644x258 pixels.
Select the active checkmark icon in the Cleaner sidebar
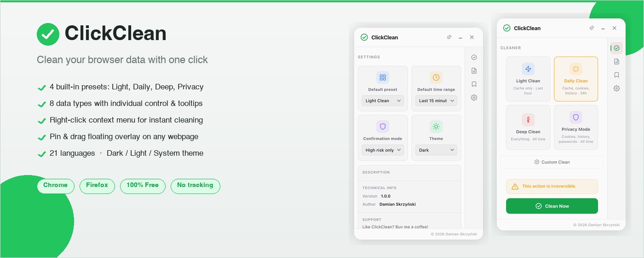[x=616, y=48]
